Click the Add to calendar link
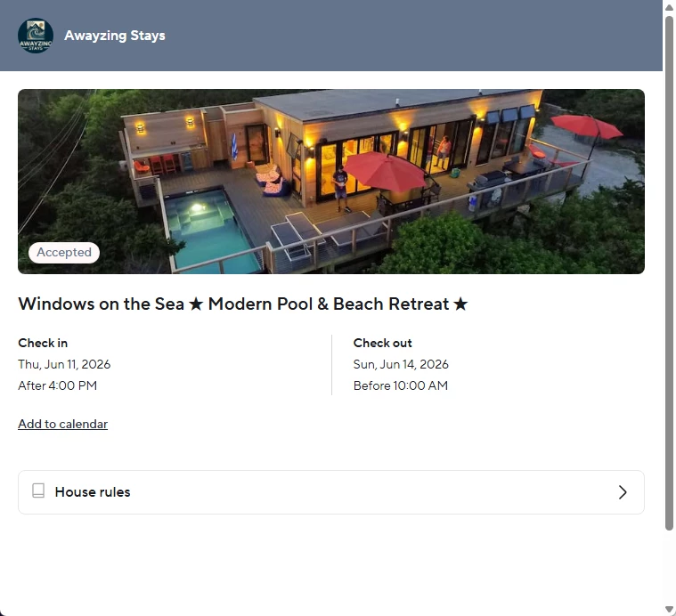 click(x=63, y=424)
